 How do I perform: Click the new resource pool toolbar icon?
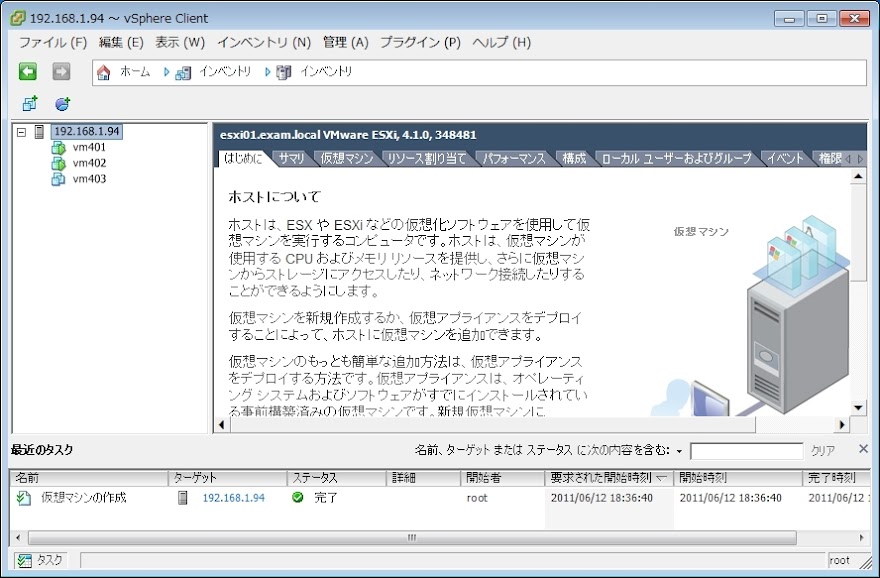pyautogui.click(x=63, y=103)
